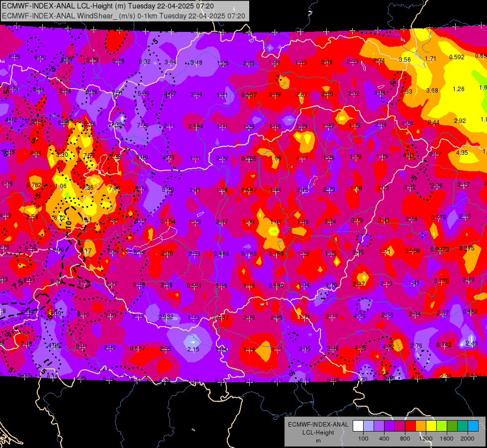
Task: Click the legend value 400
Action: coord(384,439)
